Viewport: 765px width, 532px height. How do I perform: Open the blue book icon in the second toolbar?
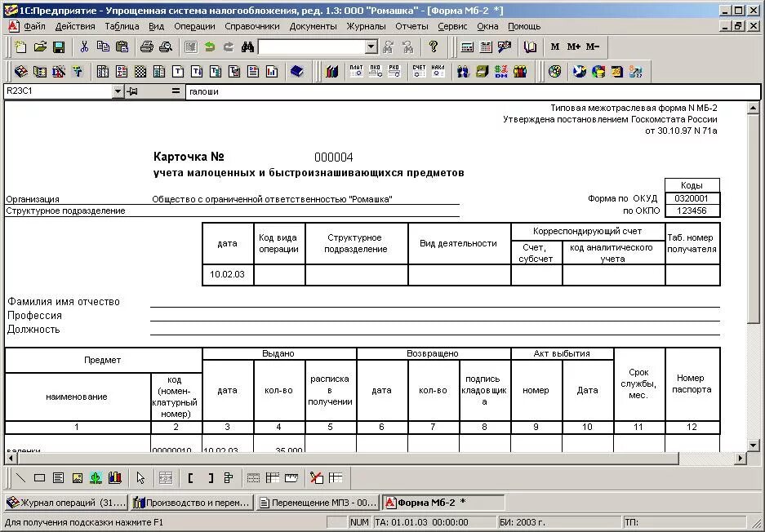[x=296, y=72]
